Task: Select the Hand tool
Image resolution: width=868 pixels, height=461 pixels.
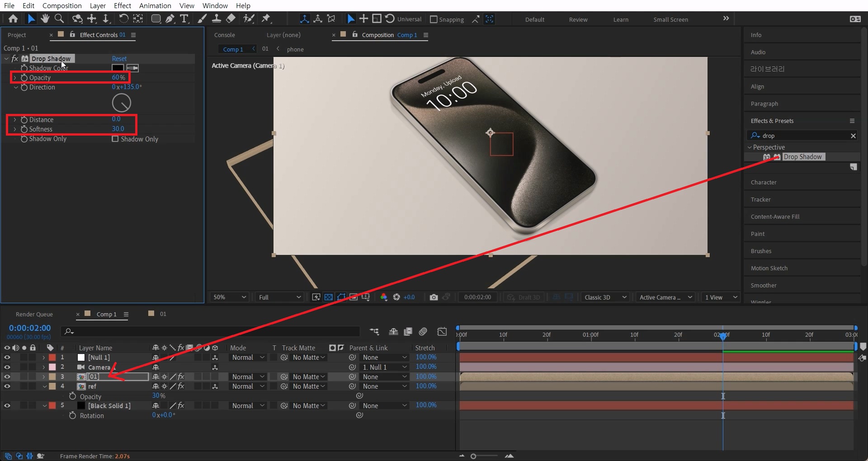Action: pos(45,19)
